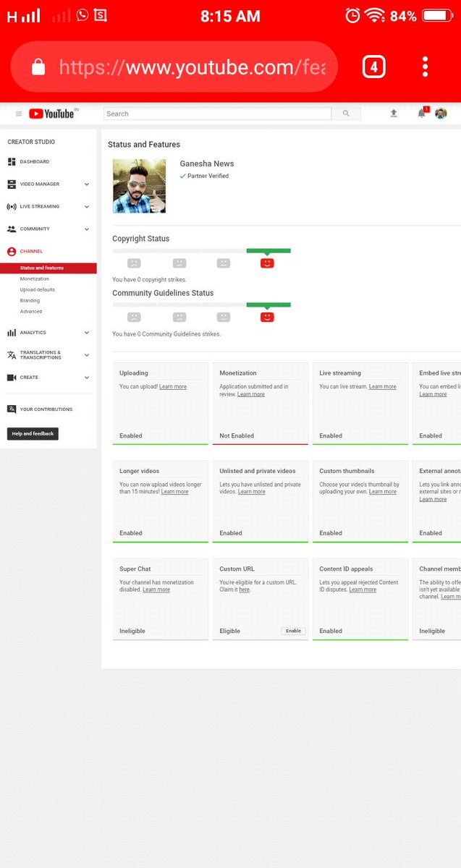Open Monetization under Channel

tap(35, 279)
